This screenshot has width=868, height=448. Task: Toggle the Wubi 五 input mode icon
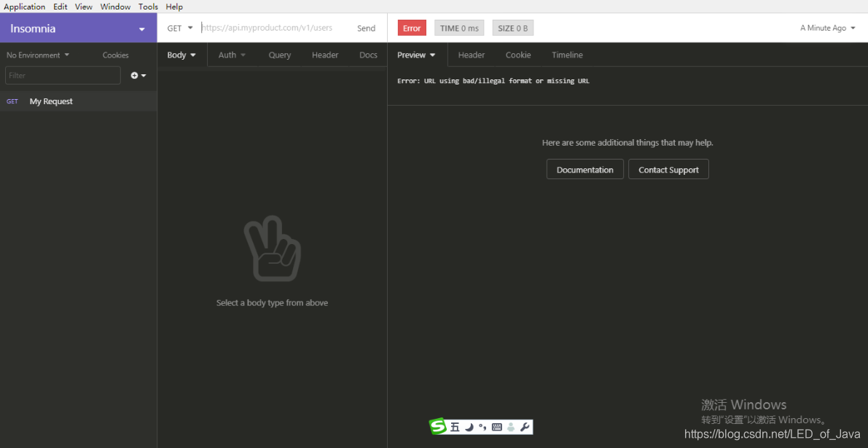tap(455, 427)
